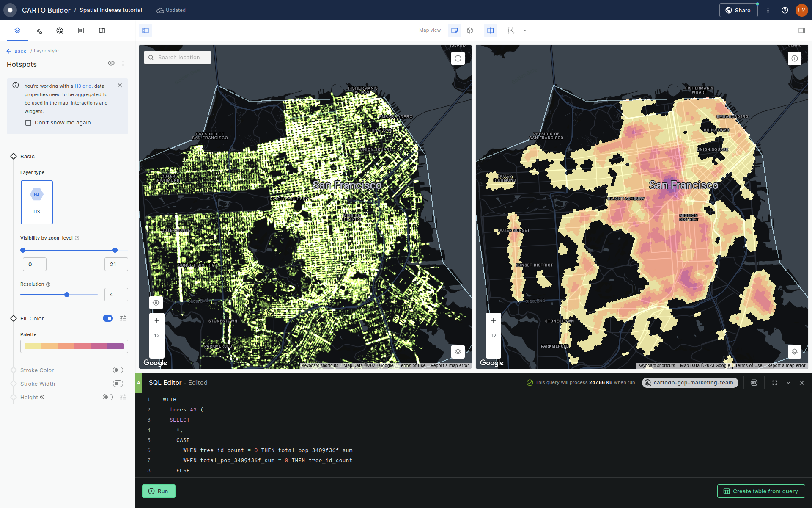Enable the Stroke Color toggle
The width and height of the screenshot is (812, 508).
[118, 370]
